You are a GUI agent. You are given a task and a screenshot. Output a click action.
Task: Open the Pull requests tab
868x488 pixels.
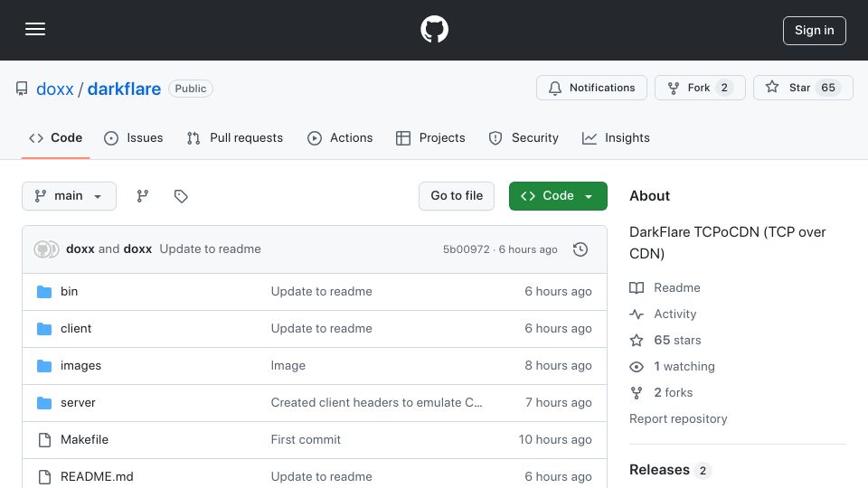(235, 137)
